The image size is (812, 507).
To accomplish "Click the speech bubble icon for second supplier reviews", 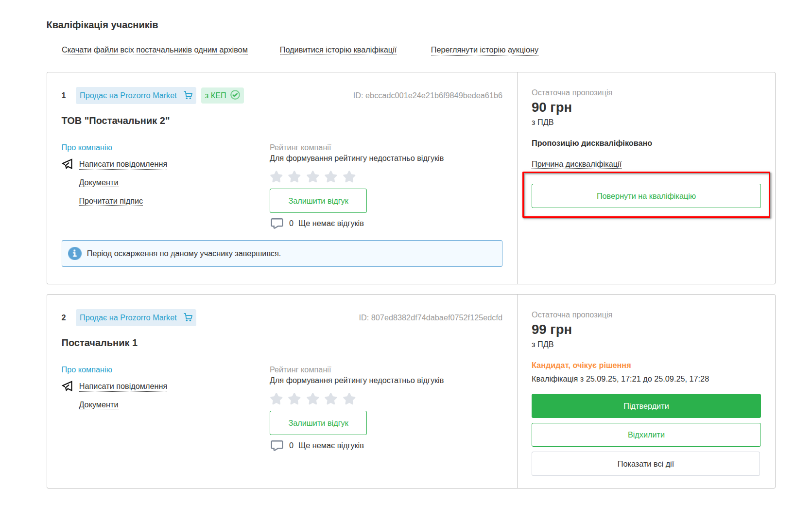I will tap(277, 446).
